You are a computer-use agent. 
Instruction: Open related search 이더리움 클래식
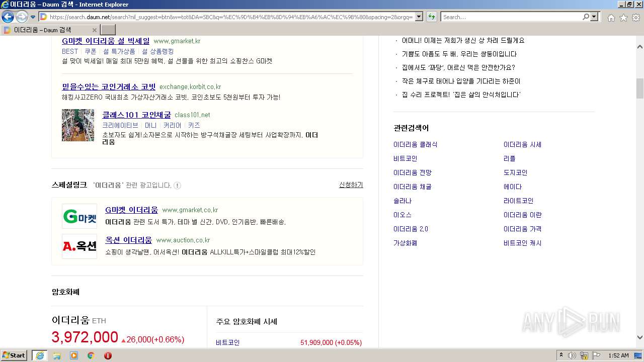click(x=416, y=144)
